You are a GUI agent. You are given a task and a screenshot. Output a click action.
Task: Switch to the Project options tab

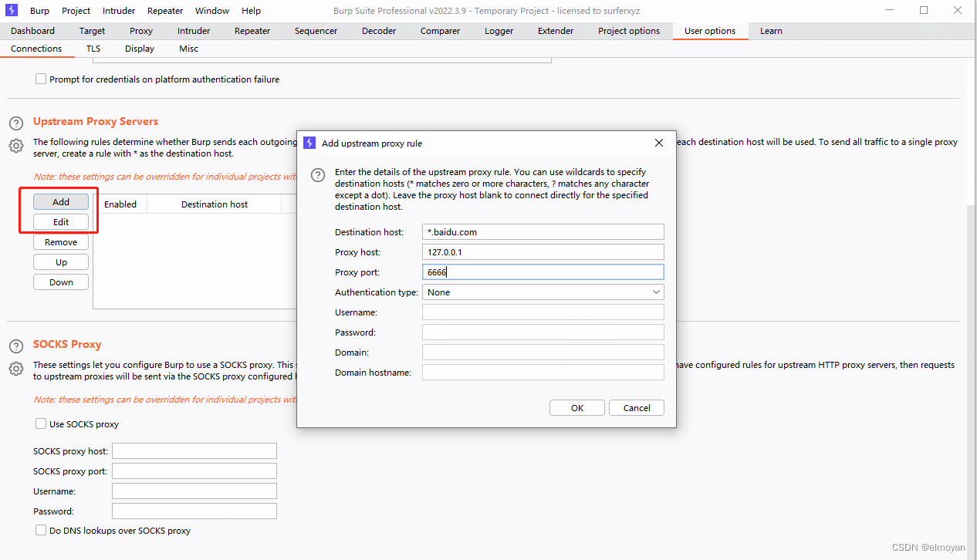tap(629, 31)
